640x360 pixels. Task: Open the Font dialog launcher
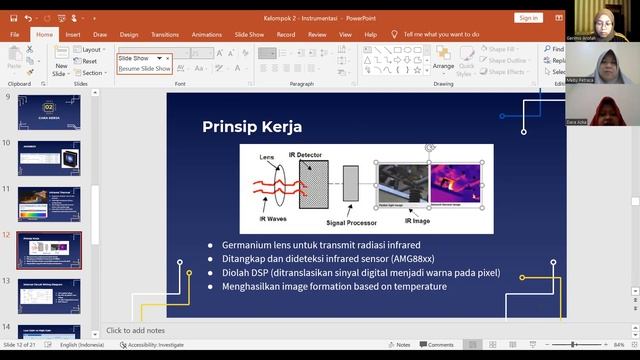tap(251, 84)
